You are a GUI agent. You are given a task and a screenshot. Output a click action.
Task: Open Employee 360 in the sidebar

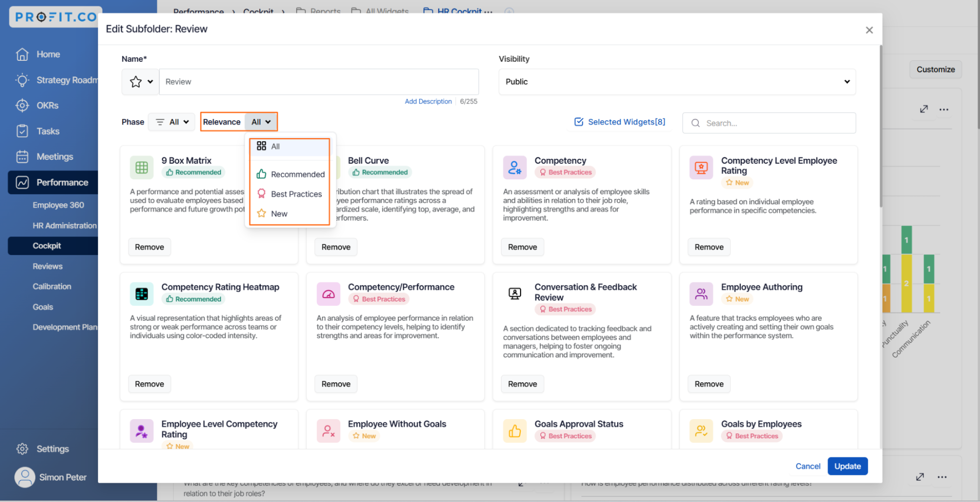click(58, 205)
